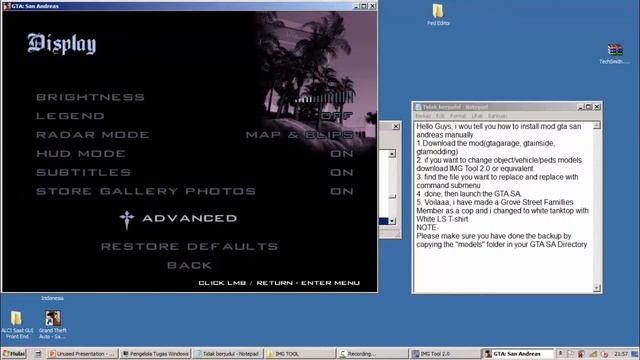
Task: Open the Grand Theft Auto desktop shortcut
Action: pos(53,324)
